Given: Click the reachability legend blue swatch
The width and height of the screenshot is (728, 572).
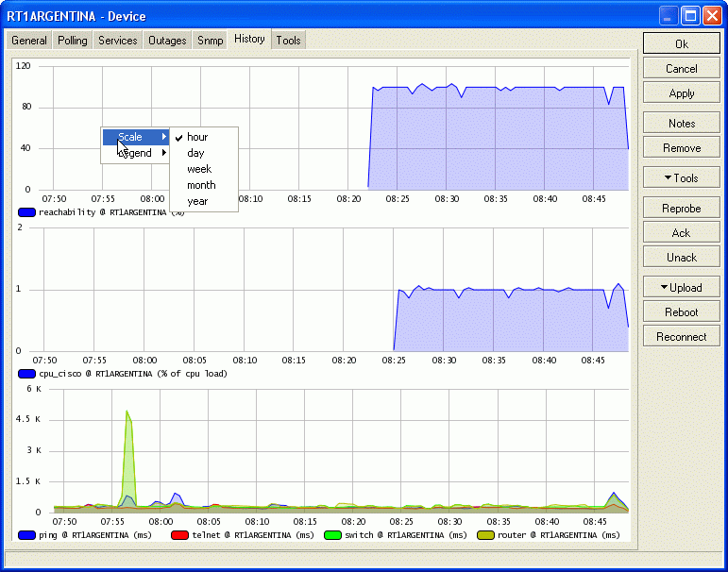Looking at the screenshot, I should click(26, 212).
